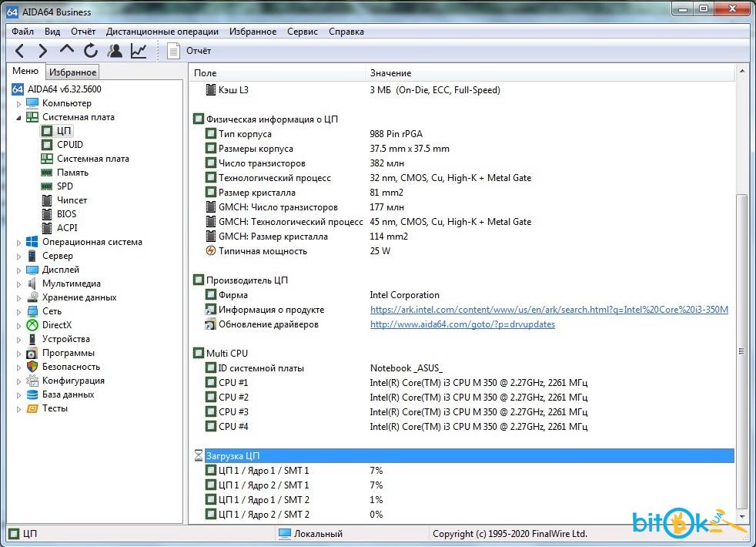Open the Справка menu

coord(346,32)
